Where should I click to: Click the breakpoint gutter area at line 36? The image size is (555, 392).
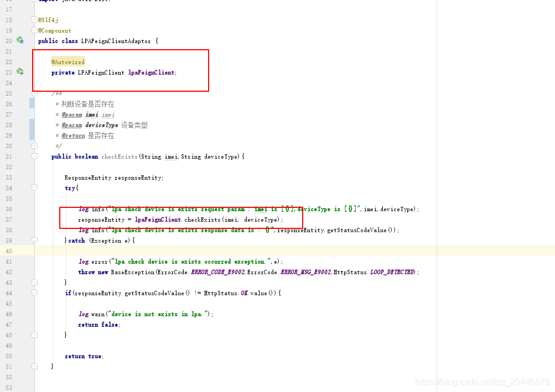22,209
